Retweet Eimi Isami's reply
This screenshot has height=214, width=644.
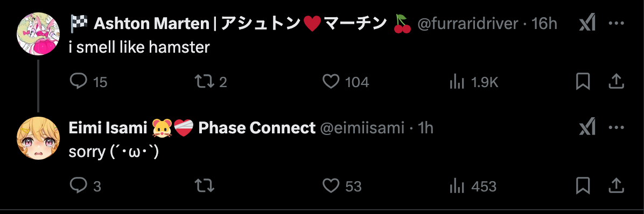[204, 187]
